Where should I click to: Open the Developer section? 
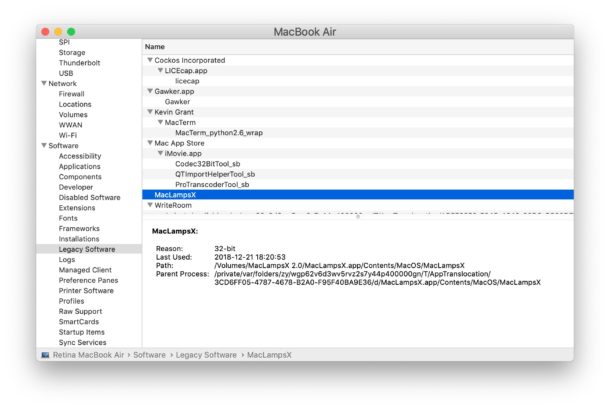(76, 187)
